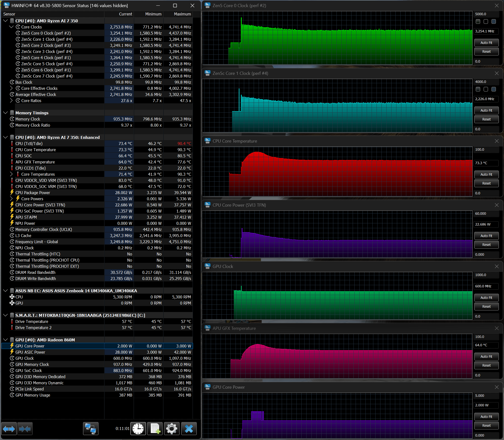
Task: Click HWiNFO icon in GPU Clock graph title
Action: click(208, 267)
